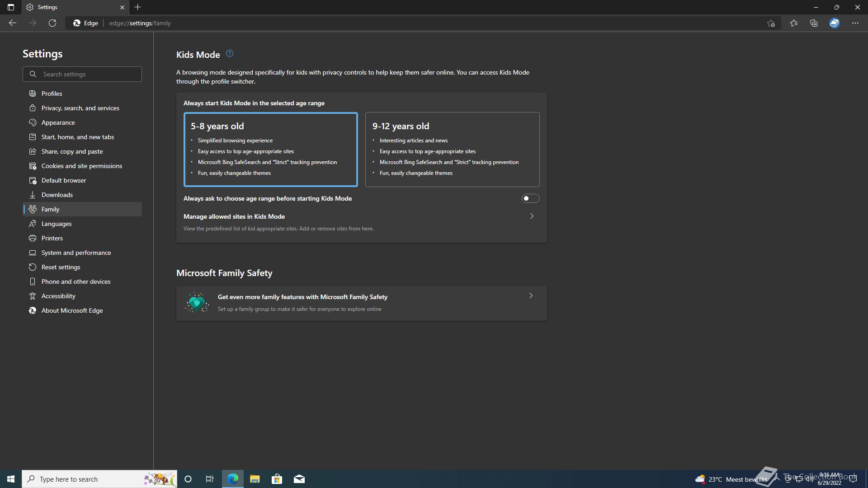Click Get even more family features link
The image size is (868, 488).
coord(302,297)
